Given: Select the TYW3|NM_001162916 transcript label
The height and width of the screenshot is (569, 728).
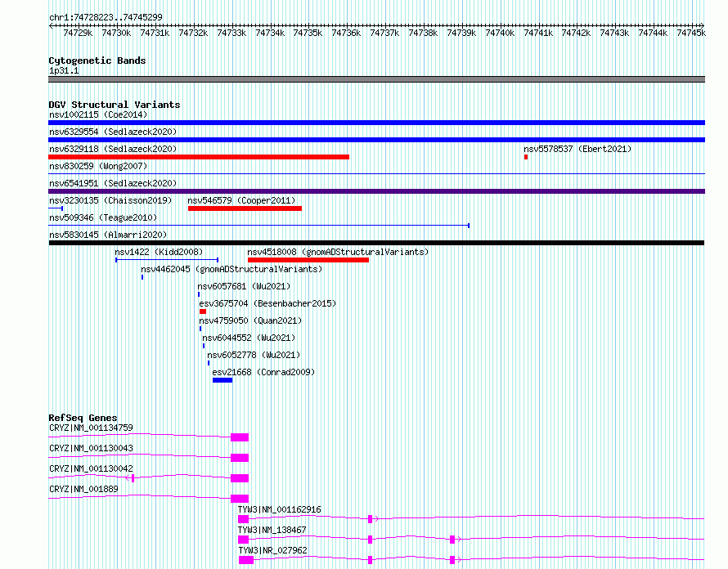Looking at the screenshot, I should point(279,509).
